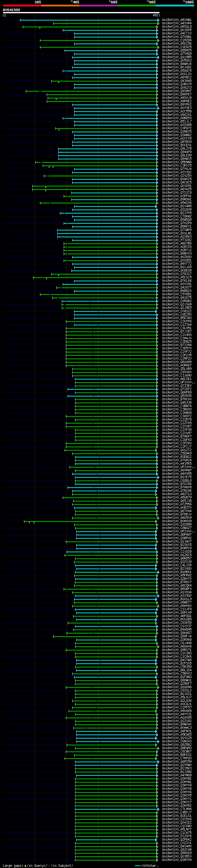
Task: Select hit UniRef100_Q9LZY8
Action: click(176, 149)
